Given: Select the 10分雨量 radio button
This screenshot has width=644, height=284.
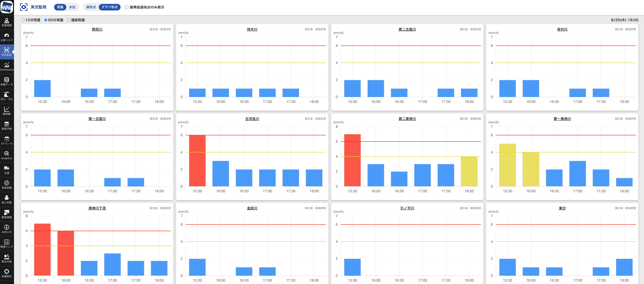Looking at the screenshot, I should (23, 20).
